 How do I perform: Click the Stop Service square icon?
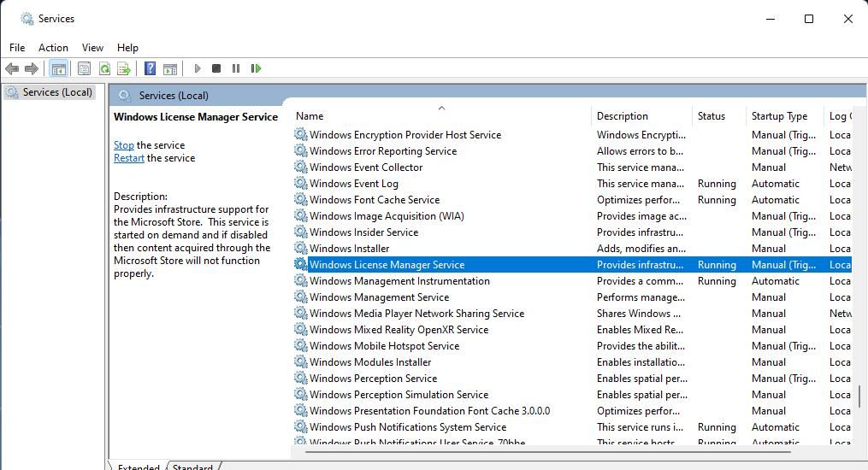click(x=216, y=68)
